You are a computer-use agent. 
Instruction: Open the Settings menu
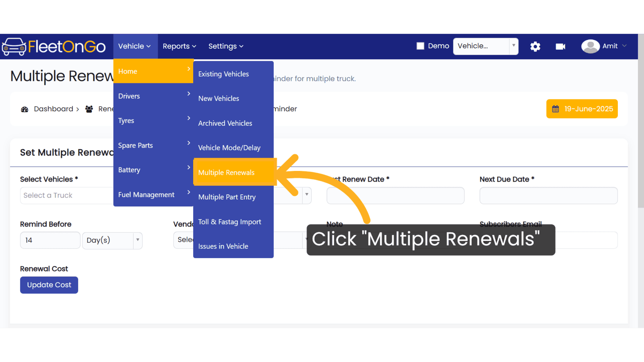pyautogui.click(x=225, y=46)
